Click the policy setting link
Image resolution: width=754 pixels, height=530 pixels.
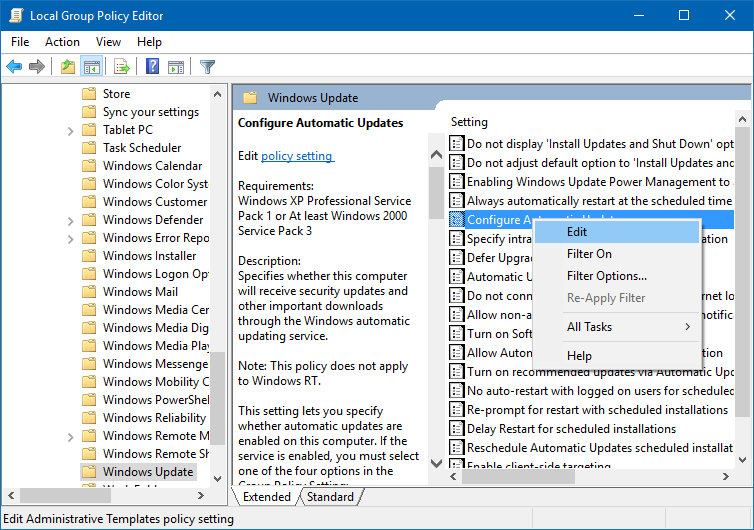[x=297, y=156]
